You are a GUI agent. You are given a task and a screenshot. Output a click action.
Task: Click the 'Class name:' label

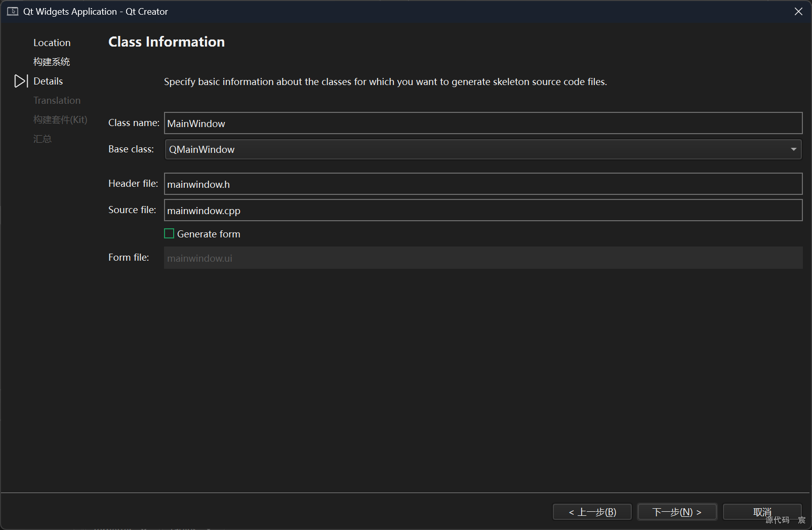[134, 123]
